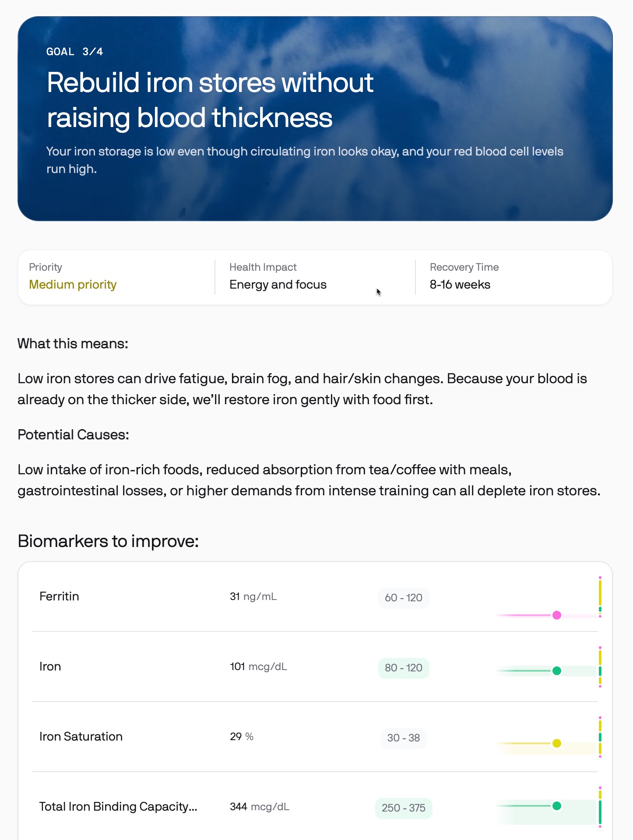Select the Ferritin 60 - 120 range badge
Screen dimensions: 633x840
pos(403,598)
